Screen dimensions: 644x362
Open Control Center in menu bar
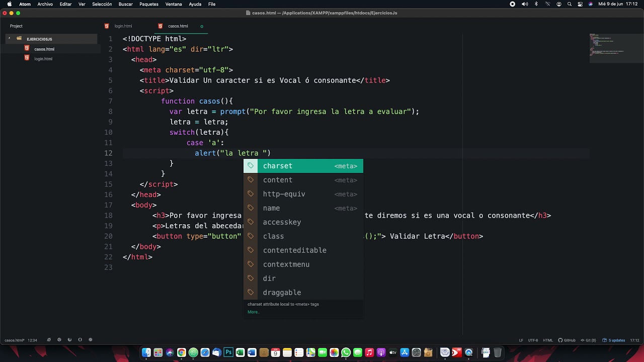pos(580,4)
